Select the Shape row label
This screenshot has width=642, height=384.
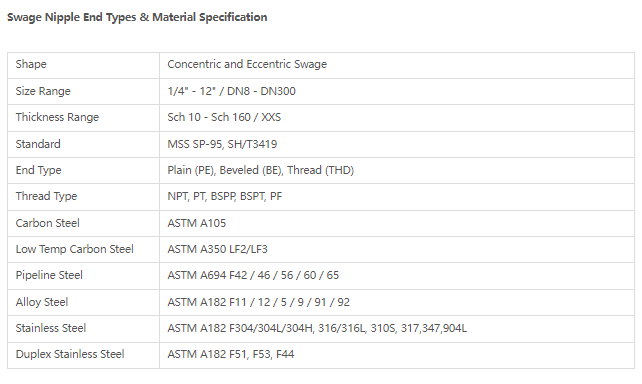pos(31,64)
